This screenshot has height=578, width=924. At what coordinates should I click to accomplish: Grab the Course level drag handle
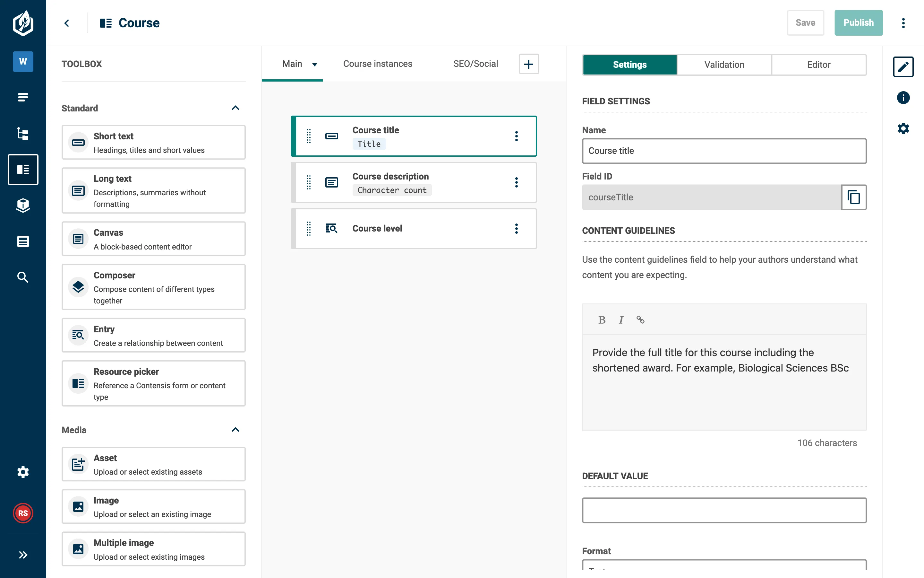(309, 229)
